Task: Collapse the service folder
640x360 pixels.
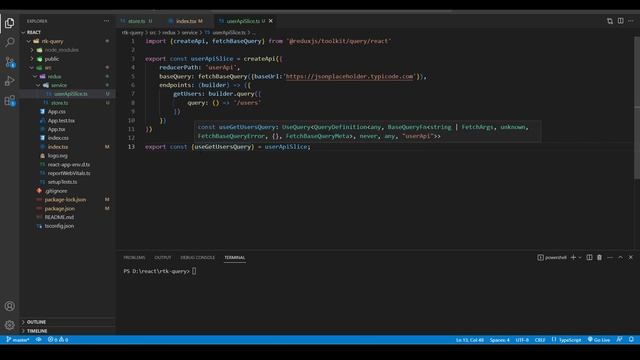Action: (x=67, y=85)
